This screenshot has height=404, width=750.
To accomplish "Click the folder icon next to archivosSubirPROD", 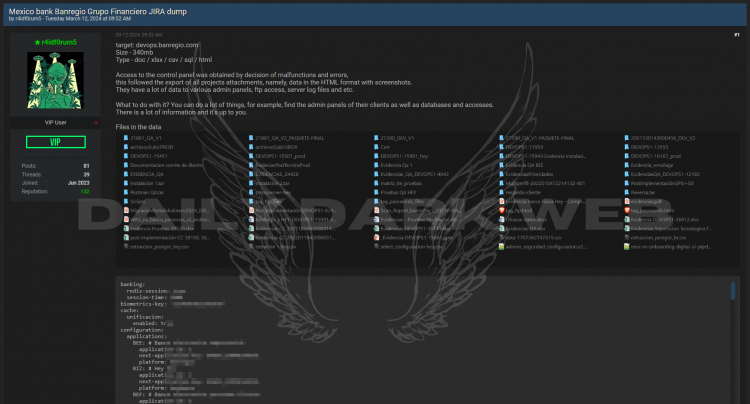I will (x=126, y=147).
